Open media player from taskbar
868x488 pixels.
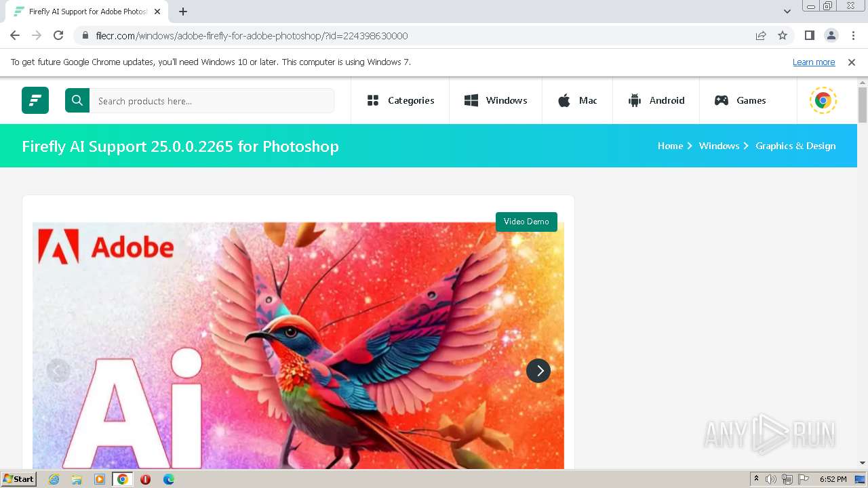[x=100, y=479]
